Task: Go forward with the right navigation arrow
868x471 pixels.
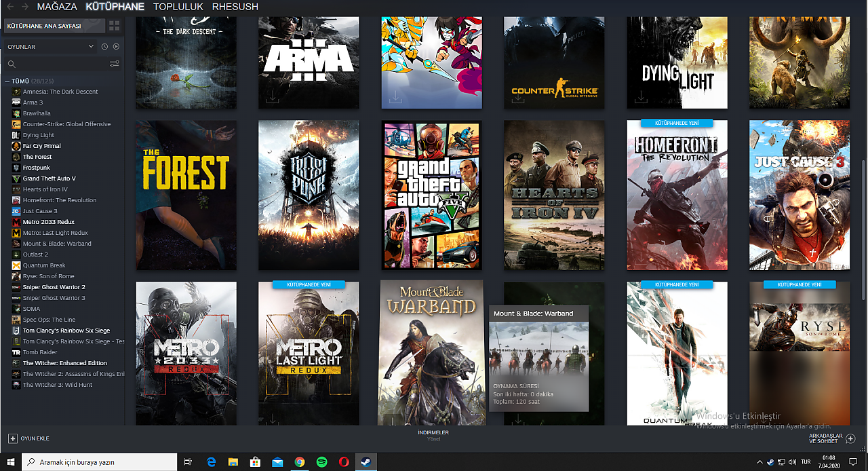Action: (25, 6)
